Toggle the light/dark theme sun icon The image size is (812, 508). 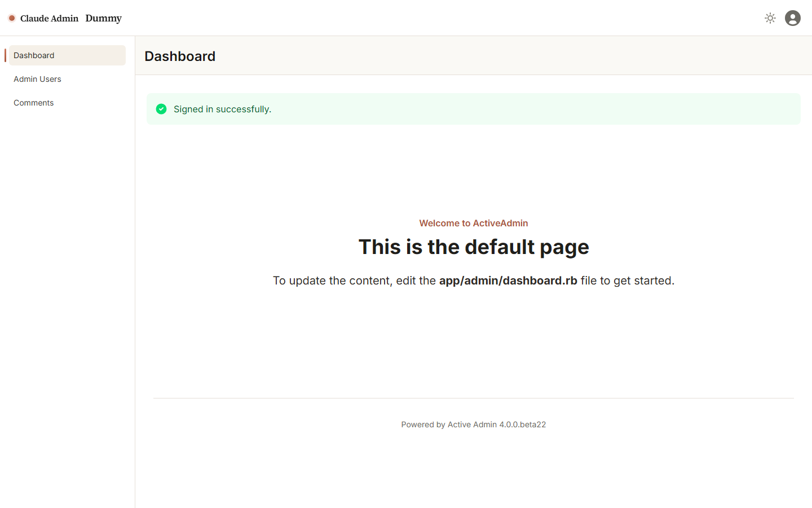(770, 18)
